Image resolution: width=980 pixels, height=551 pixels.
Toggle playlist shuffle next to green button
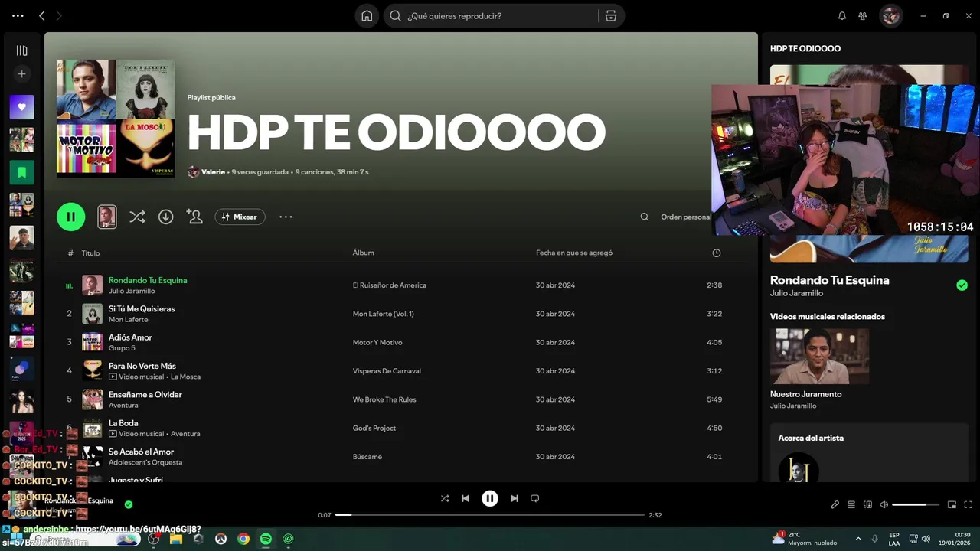(x=137, y=217)
